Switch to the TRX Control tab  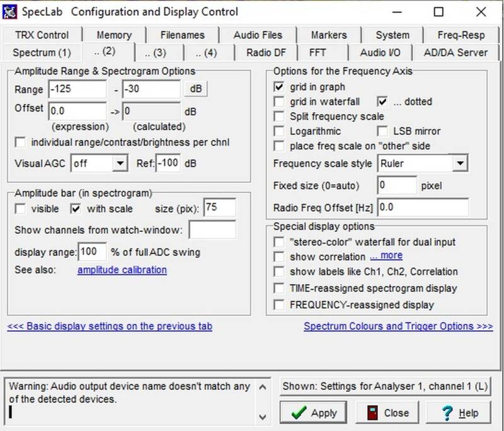[42, 35]
